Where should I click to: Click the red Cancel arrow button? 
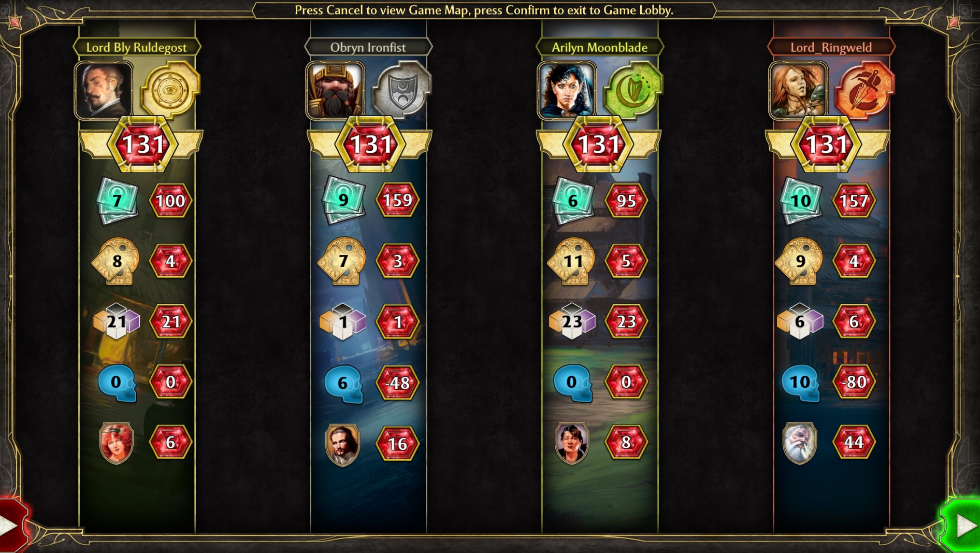[x=12, y=525]
